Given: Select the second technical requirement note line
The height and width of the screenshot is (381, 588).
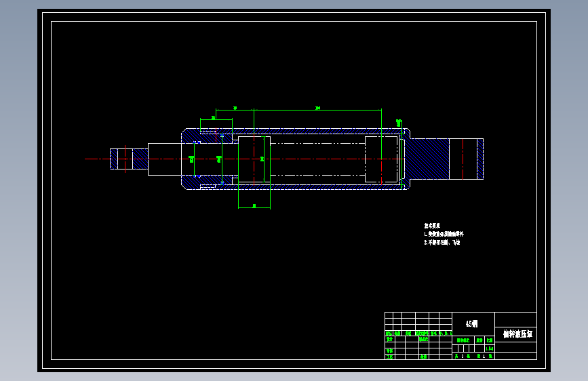Looking at the screenshot, I should [442, 243].
